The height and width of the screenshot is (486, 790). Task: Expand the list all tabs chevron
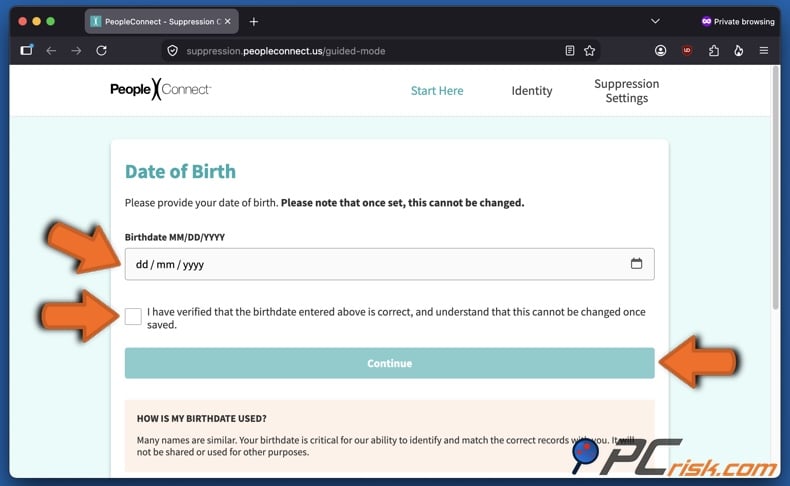pyautogui.click(x=655, y=21)
